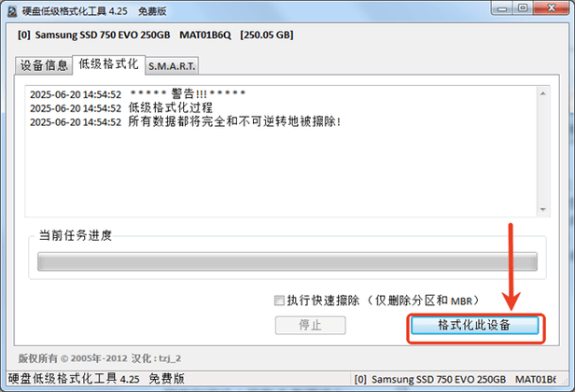Click the log scrollbar down arrow
The height and width of the screenshot is (392, 575).
point(543,209)
